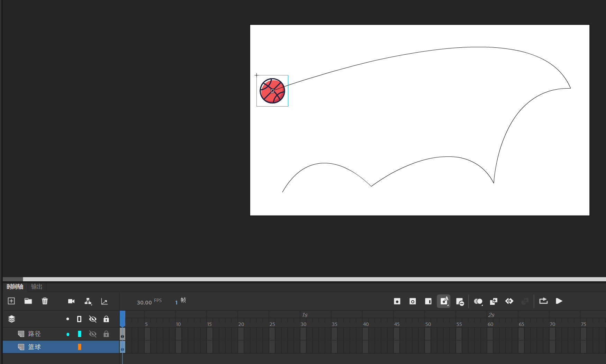Add a camera layer
The image size is (606, 364).
pyautogui.click(x=71, y=301)
